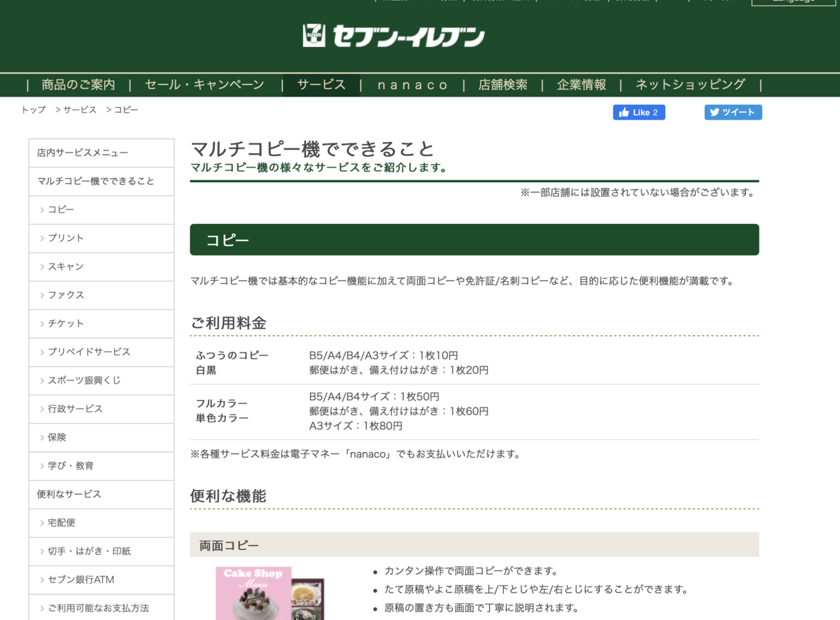Open 店内サービスメニュー in sidebar

101,153
